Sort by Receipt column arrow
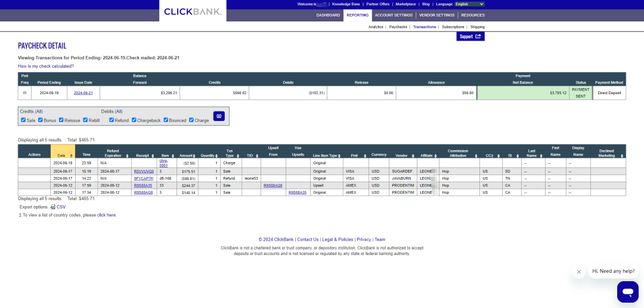 [153, 156]
